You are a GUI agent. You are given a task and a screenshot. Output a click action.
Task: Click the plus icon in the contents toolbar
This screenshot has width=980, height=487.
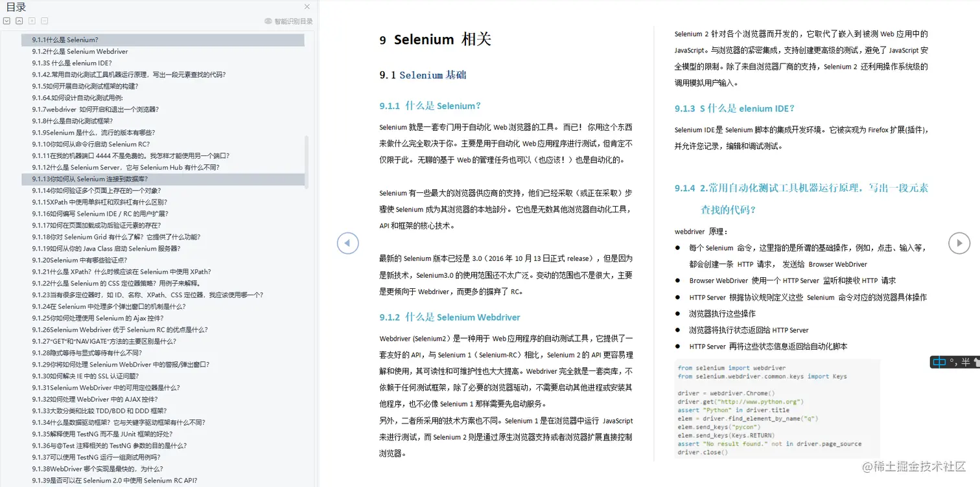[31, 21]
